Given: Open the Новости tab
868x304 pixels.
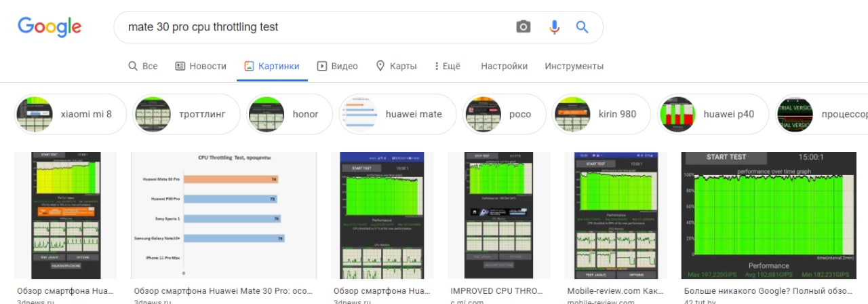Looking at the screenshot, I should coord(201,66).
